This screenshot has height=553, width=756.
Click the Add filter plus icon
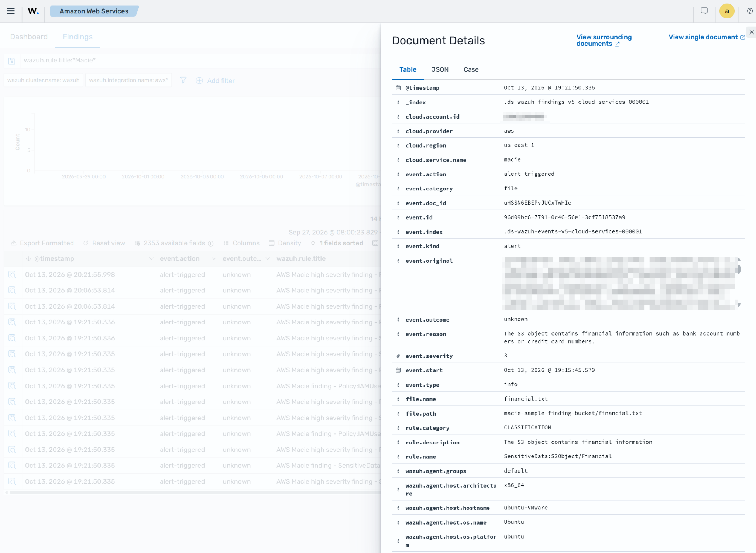(199, 80)
